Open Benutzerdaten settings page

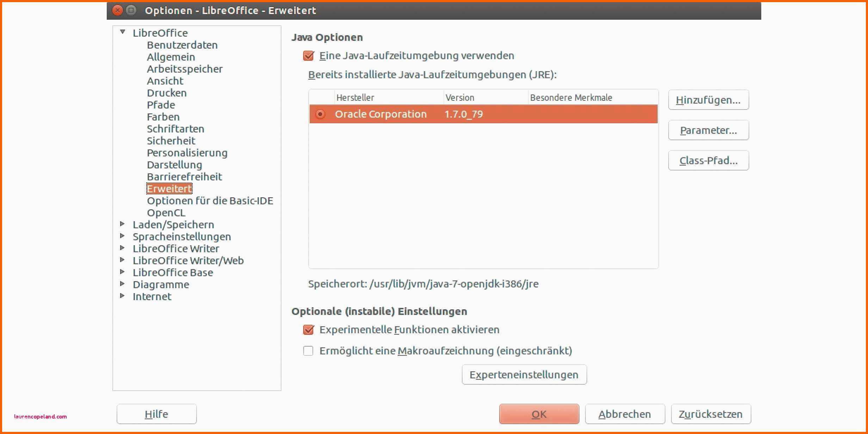click(182, 45)
